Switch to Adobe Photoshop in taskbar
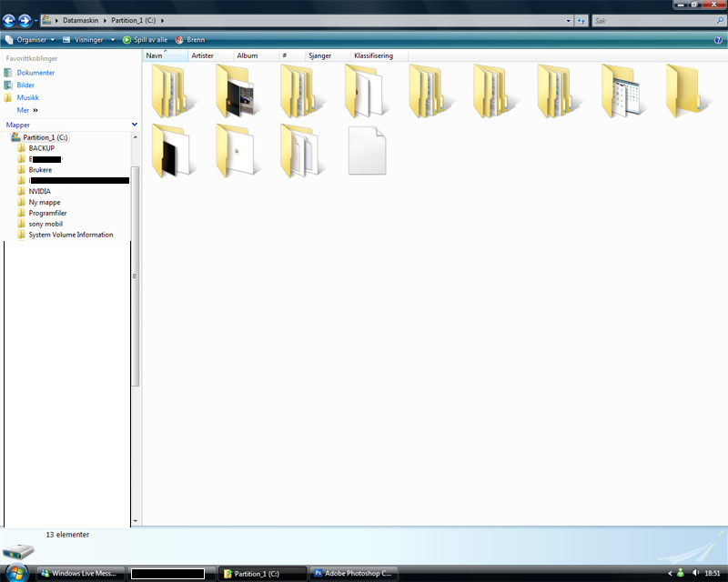 click(x=351, y=574)
